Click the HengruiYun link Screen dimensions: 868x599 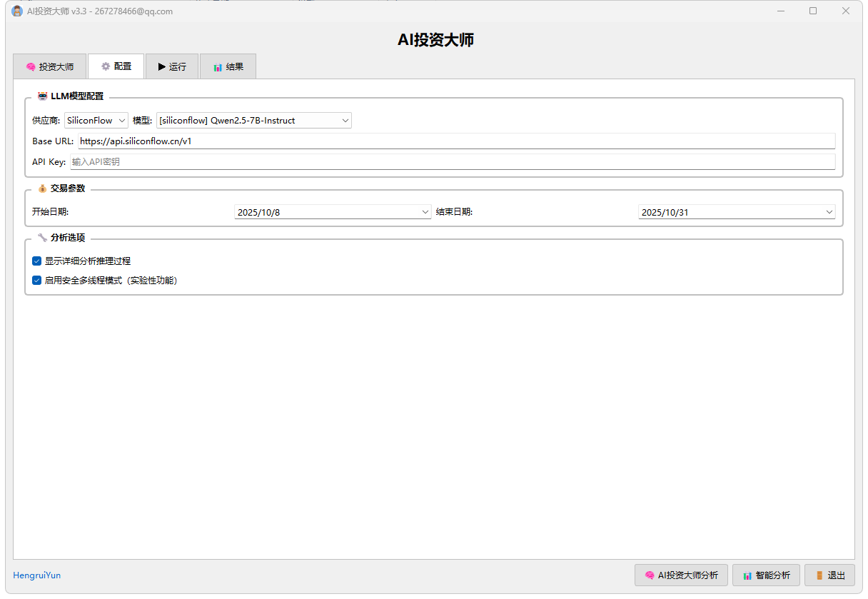(x=36, y=575)
